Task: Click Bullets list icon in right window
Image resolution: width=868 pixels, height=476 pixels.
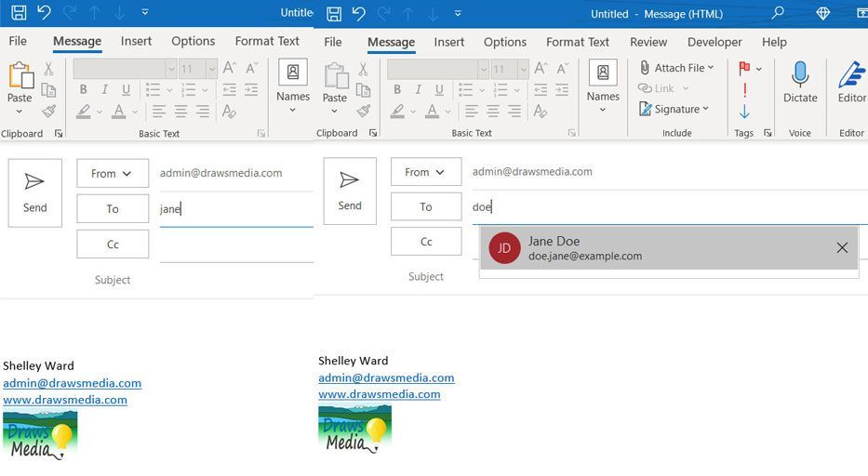Action: coord(466,89)
